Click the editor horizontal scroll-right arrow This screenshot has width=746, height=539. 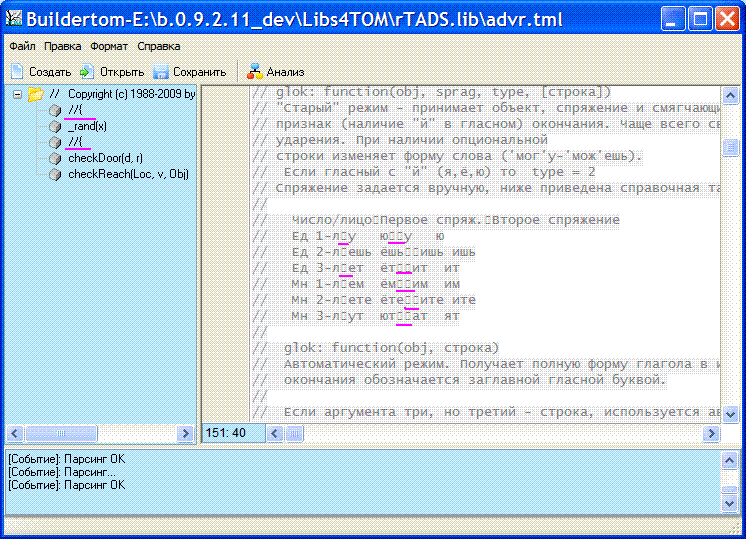(x=711, y=433)
